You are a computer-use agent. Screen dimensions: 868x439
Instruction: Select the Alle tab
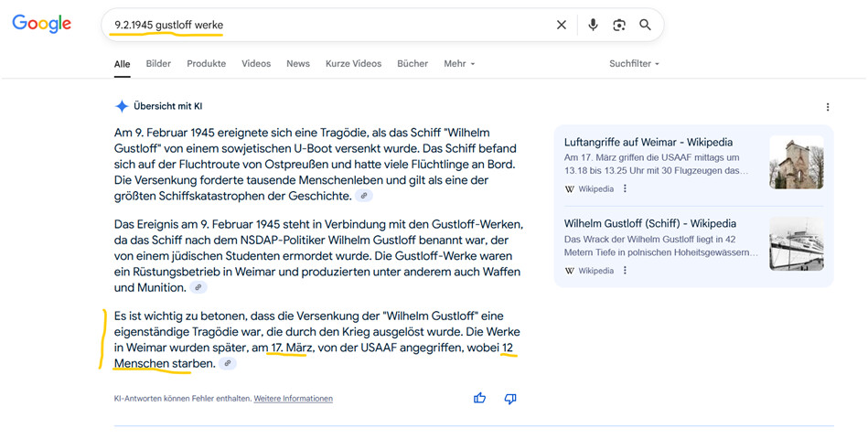123,64
